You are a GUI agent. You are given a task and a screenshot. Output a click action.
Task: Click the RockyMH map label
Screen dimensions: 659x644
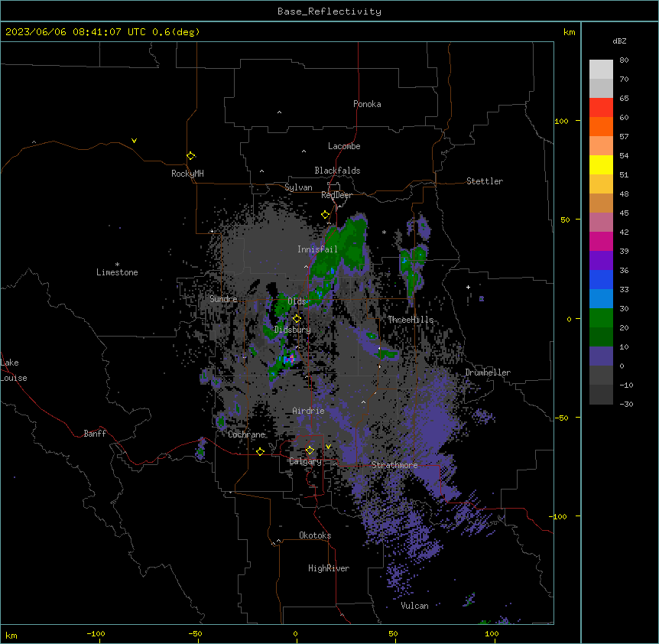[x=187, y=173]
